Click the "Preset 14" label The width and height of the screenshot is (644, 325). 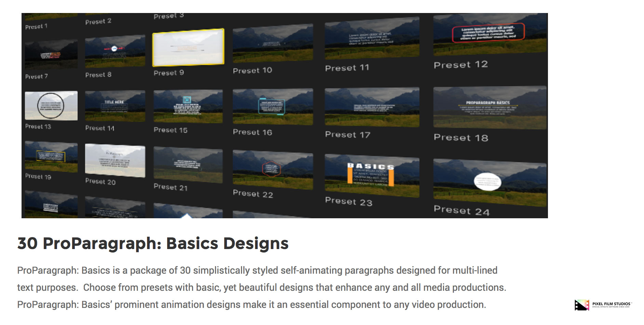(x=100, y=128)
